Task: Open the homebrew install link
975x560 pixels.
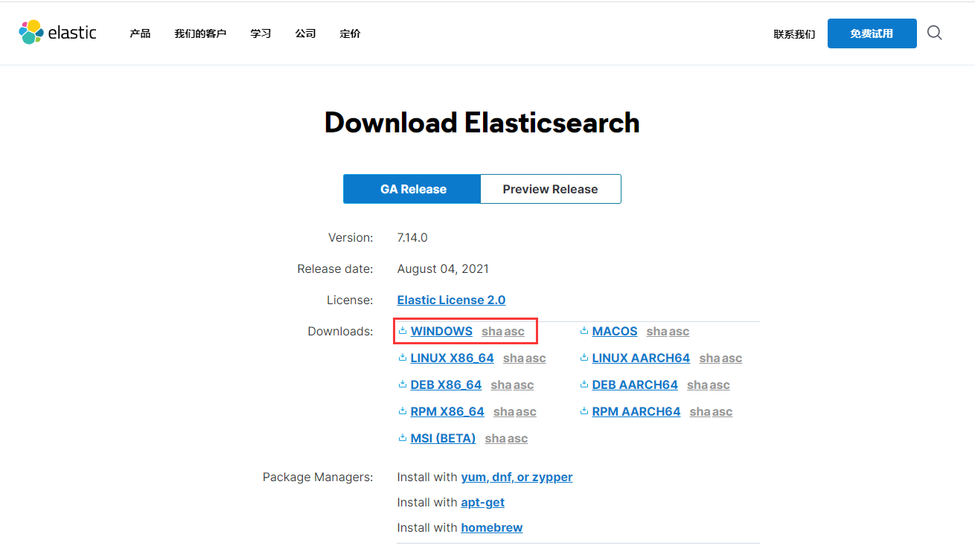Action: (491, 527)
